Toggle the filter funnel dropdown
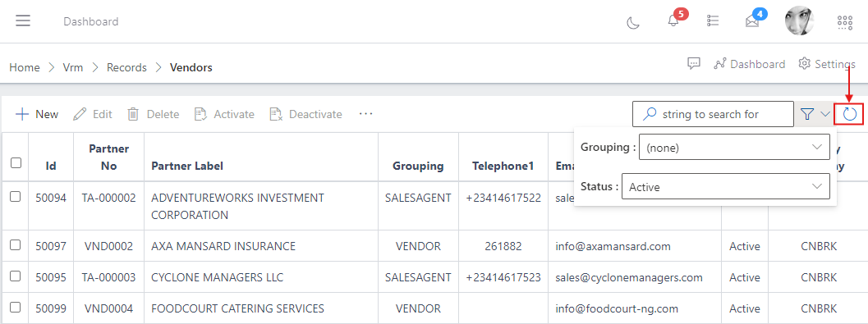Screen dimensions: 868x324 (x=815, y=114)
